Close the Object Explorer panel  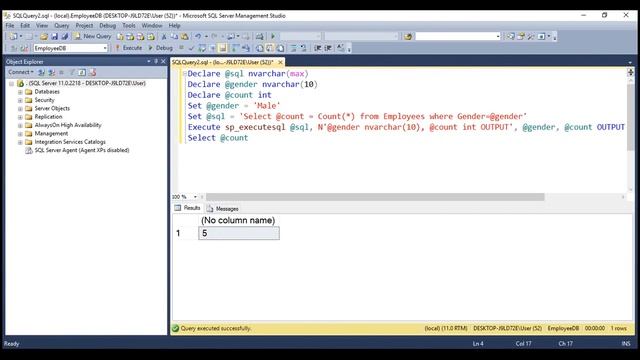[x=163, y=61]
